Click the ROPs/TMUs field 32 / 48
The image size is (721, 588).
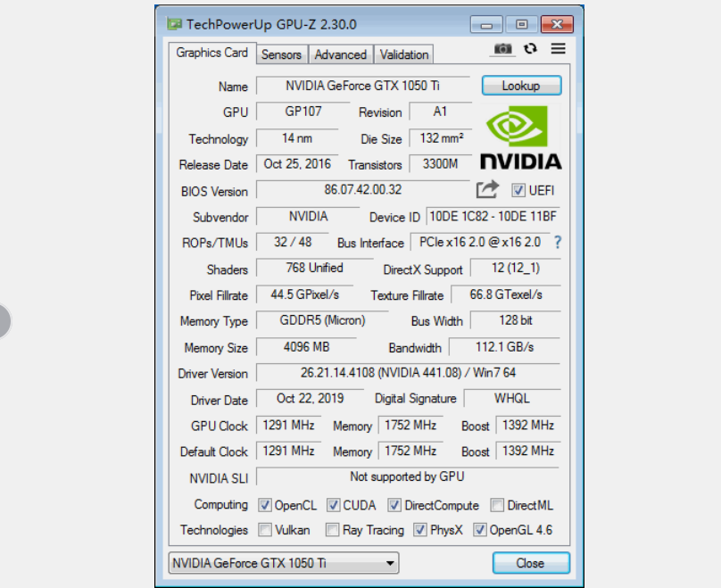tap(293, 243)
